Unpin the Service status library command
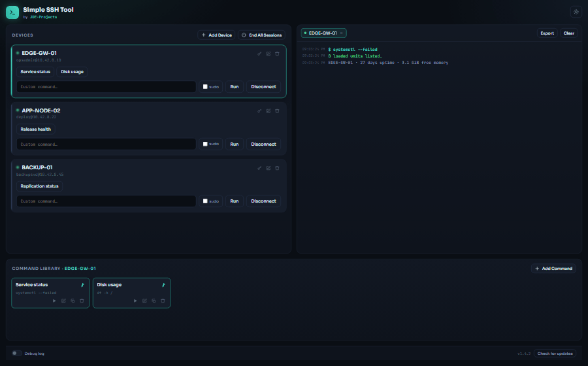This screenshot has height=366, width=588. click(x=82, y=285)
